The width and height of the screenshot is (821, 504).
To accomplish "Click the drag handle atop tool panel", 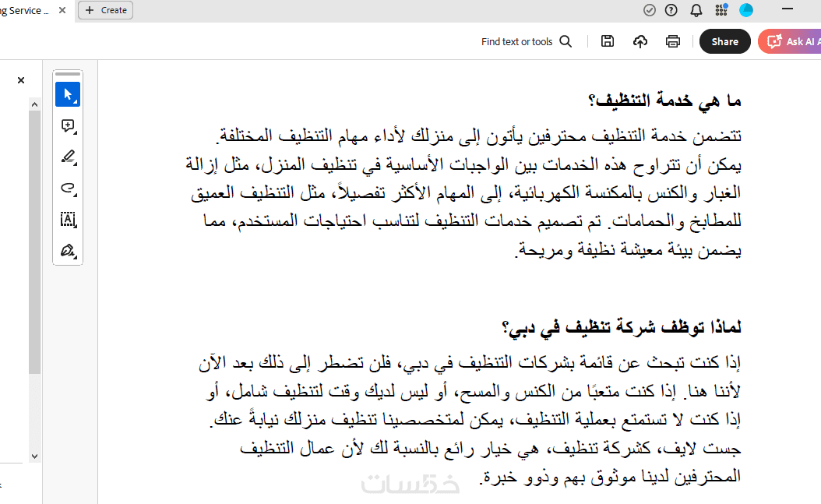I will coord(68,74).
